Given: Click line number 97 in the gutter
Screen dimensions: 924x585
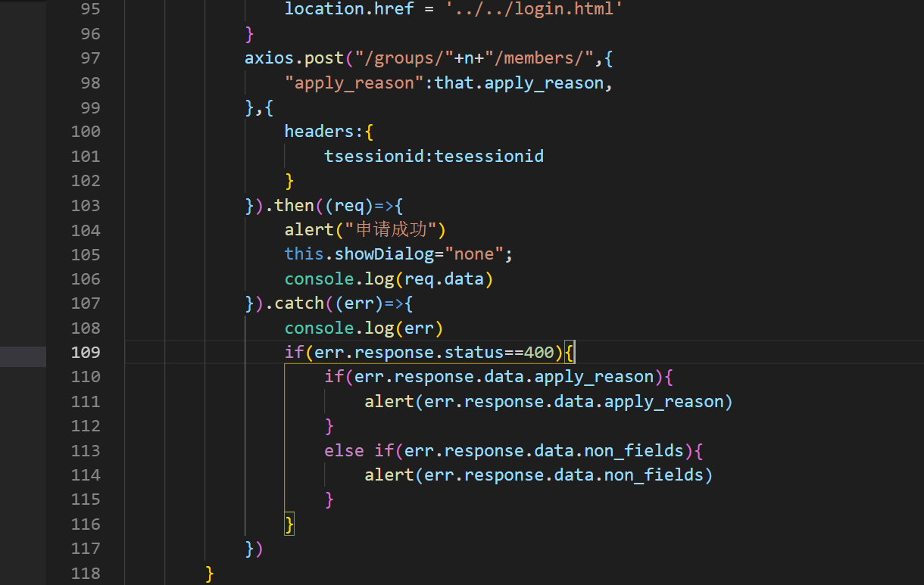Looking at the screenshot, I should click(x=90, y=58).
